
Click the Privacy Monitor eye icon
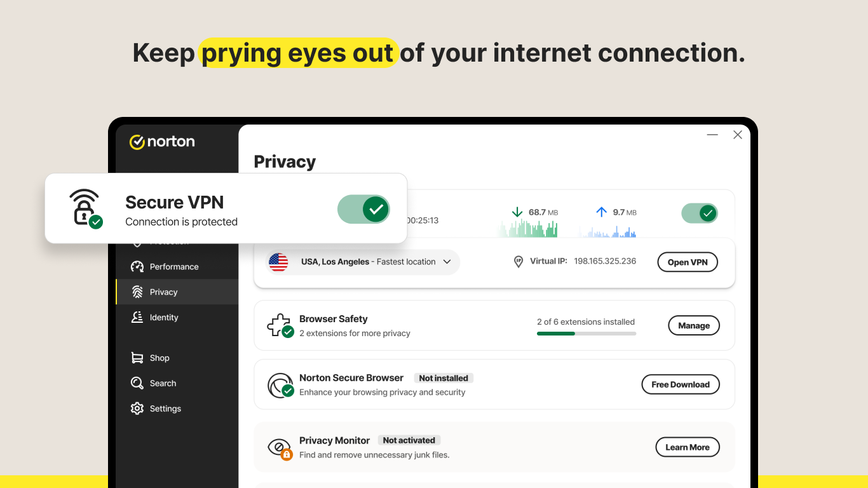pos(280,447)
